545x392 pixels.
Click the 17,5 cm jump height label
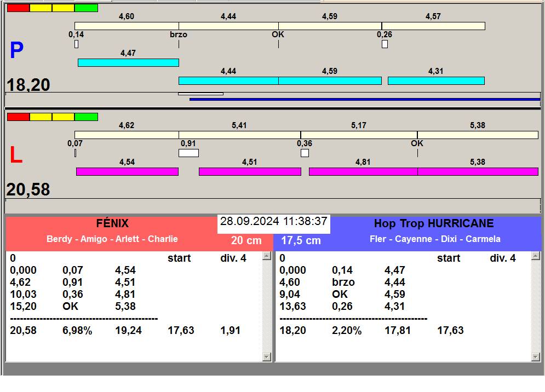(x=301, y=240)
